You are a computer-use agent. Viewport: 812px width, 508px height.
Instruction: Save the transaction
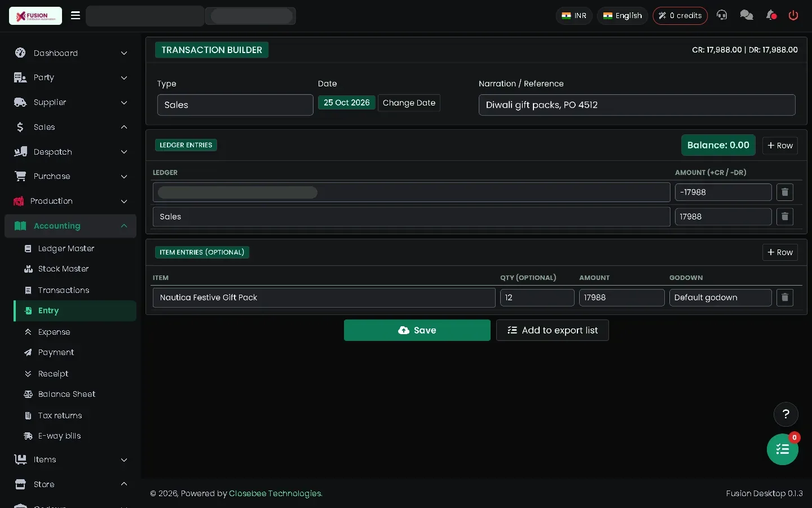click(417, 330)
